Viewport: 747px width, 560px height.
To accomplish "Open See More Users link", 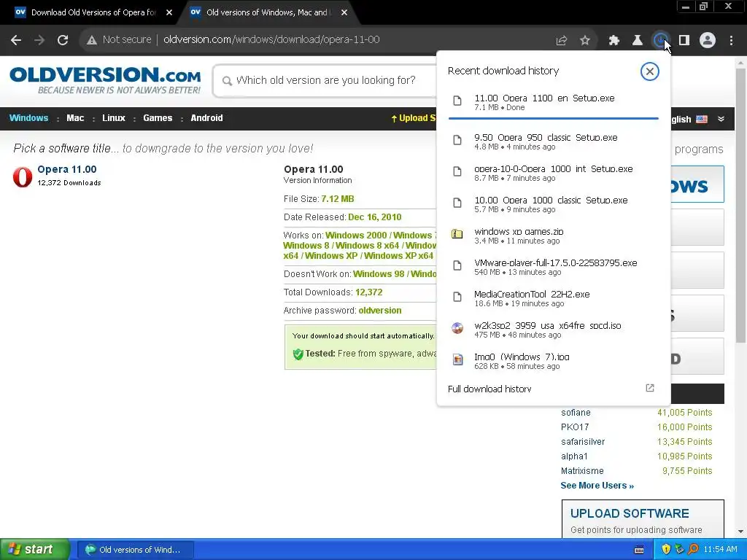I will coord(597,486).
